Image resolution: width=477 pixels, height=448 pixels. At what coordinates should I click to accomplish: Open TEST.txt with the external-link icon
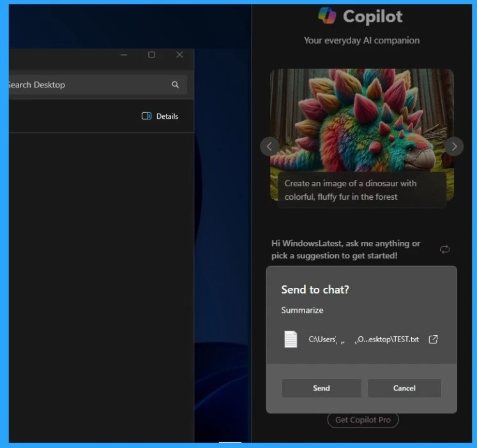click(x=433, y=340)
